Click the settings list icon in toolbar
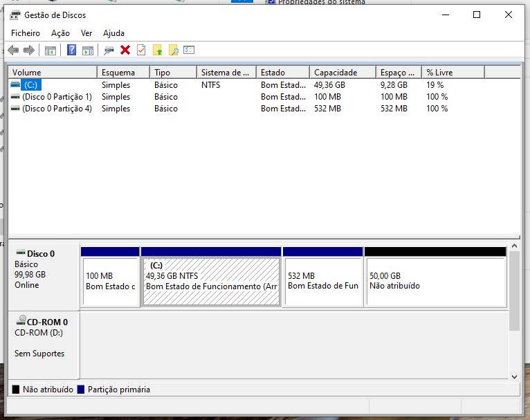The width and height of the screenshot is (530, 420). click(x=189, y=50)
